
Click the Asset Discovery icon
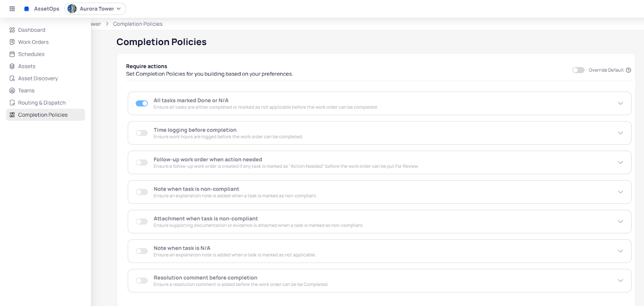12,78
